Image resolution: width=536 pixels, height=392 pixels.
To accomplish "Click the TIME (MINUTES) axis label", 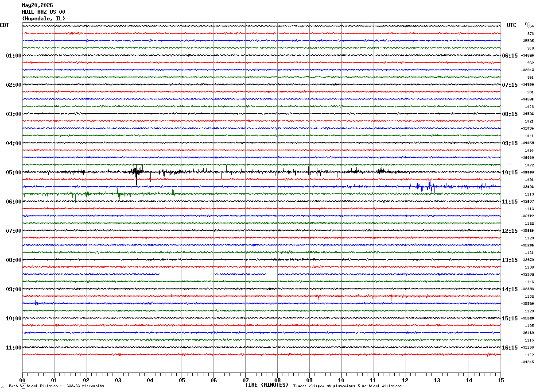I will click(267, 385).
